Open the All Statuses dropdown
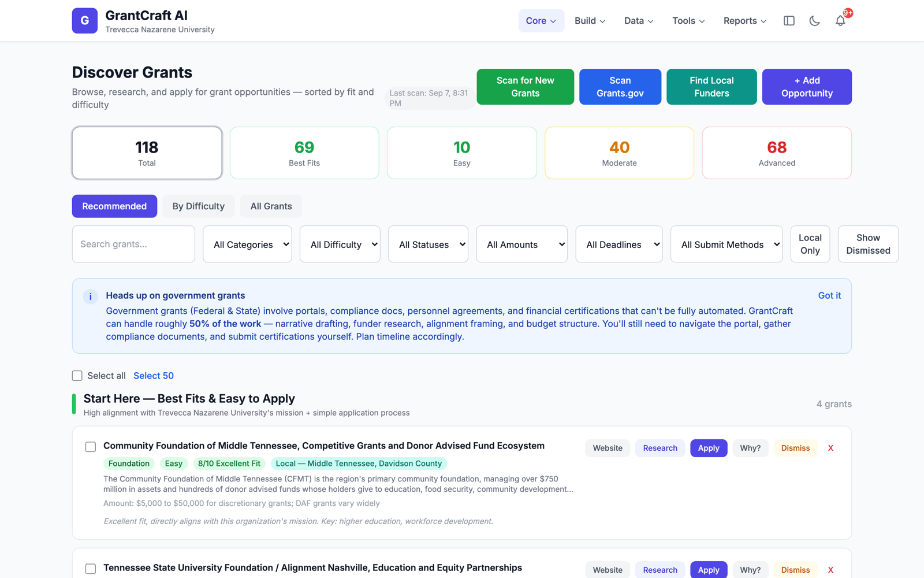Screen dimensions: 924x578 (x=428, y=244)
